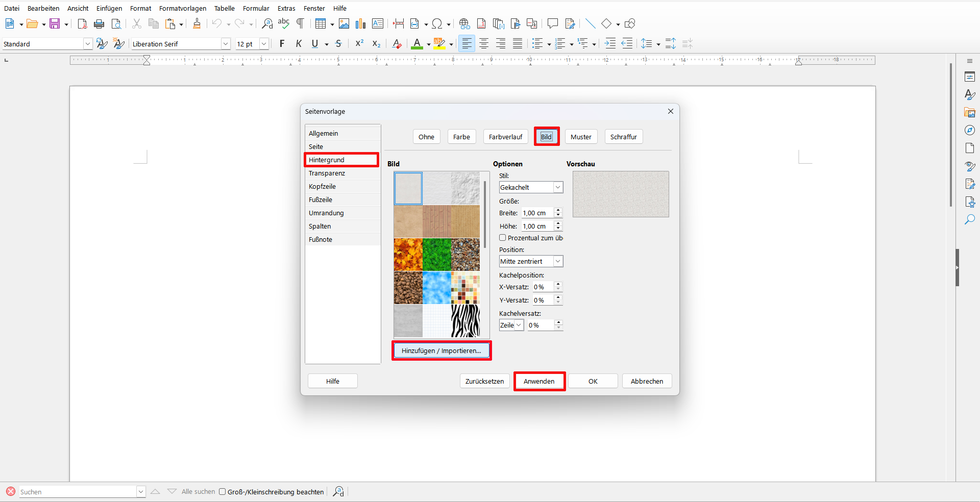Open the Navigator compass icon in sidebar
Screen dimensions: 980x502
[x=970, y=131]
